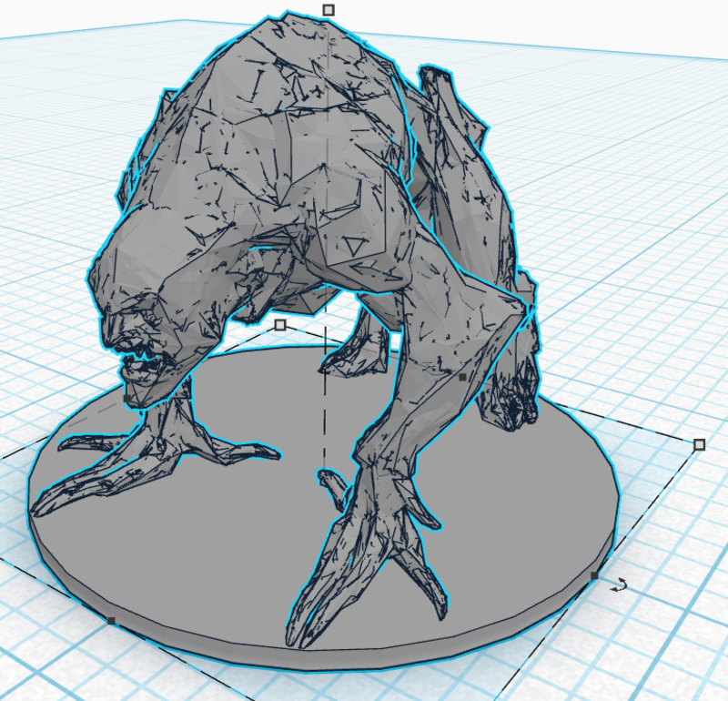Click the rear right foot on the base
Screen dimensions: 728x701
click(511, 402)
